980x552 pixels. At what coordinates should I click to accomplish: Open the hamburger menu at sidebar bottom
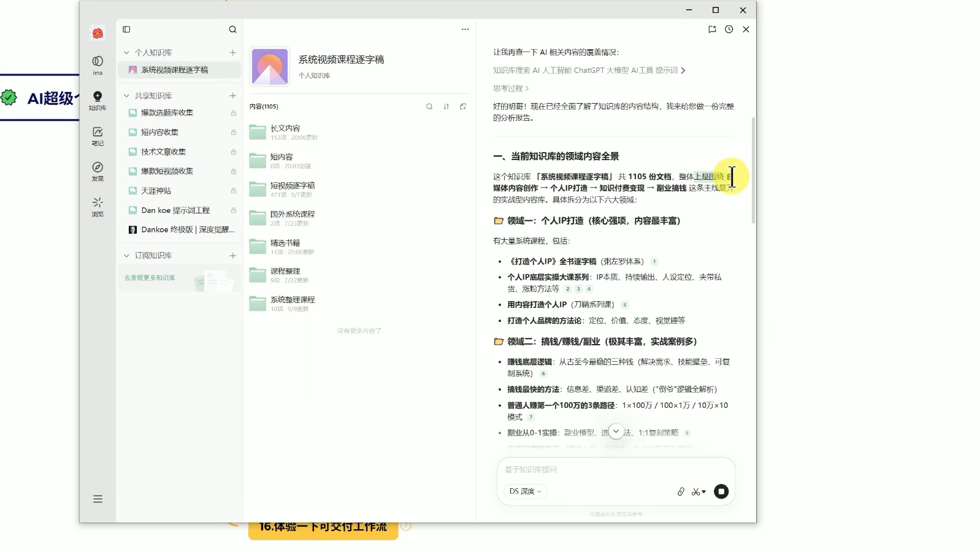[98, 499]
